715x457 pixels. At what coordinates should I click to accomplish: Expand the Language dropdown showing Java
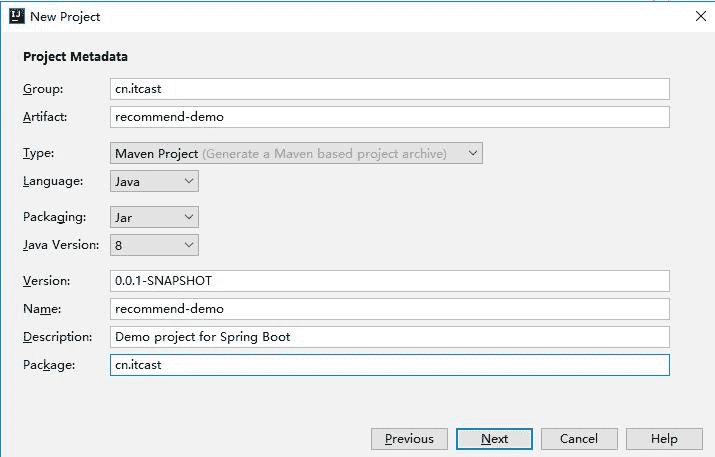pyautogui.click(x=154, y=181)
